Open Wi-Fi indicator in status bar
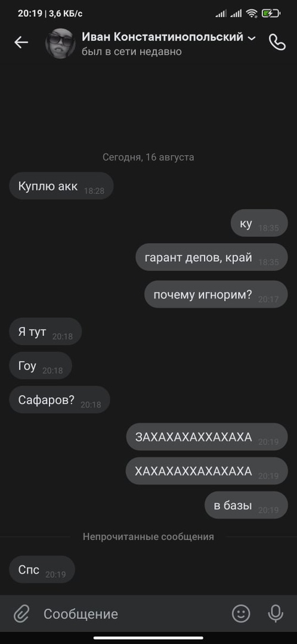Image resolution: width=297 pixels, height=644 pixels. point(252,14)
